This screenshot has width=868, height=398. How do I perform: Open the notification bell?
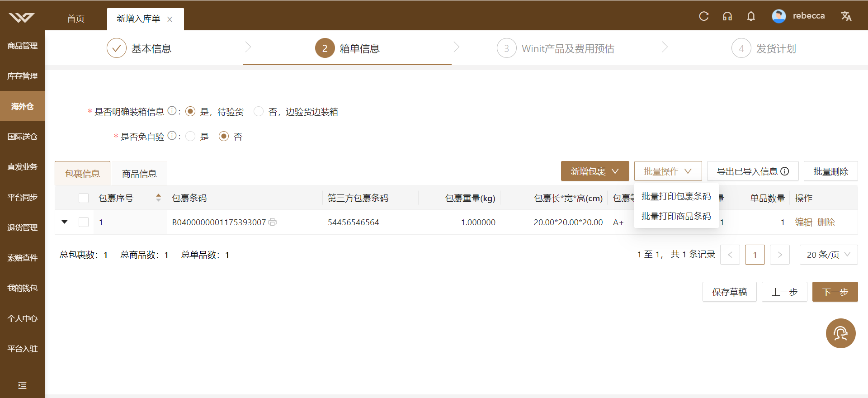[751, 16]
